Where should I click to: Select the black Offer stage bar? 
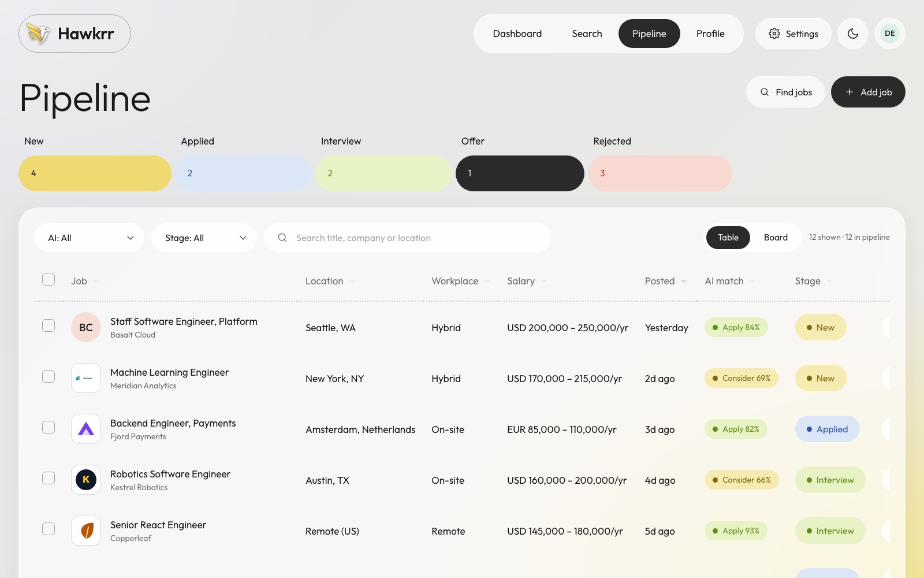(x=520, y=173)
